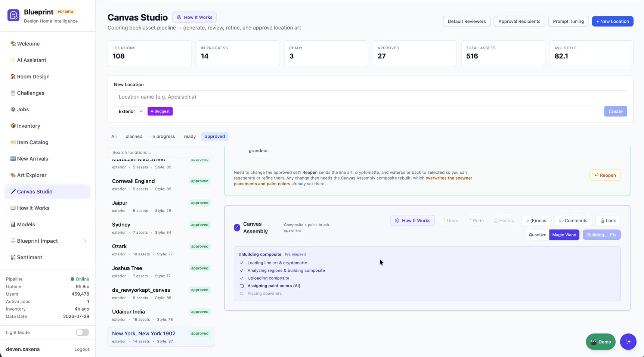Open the sidebar How It Works page

tap(47, 208)
